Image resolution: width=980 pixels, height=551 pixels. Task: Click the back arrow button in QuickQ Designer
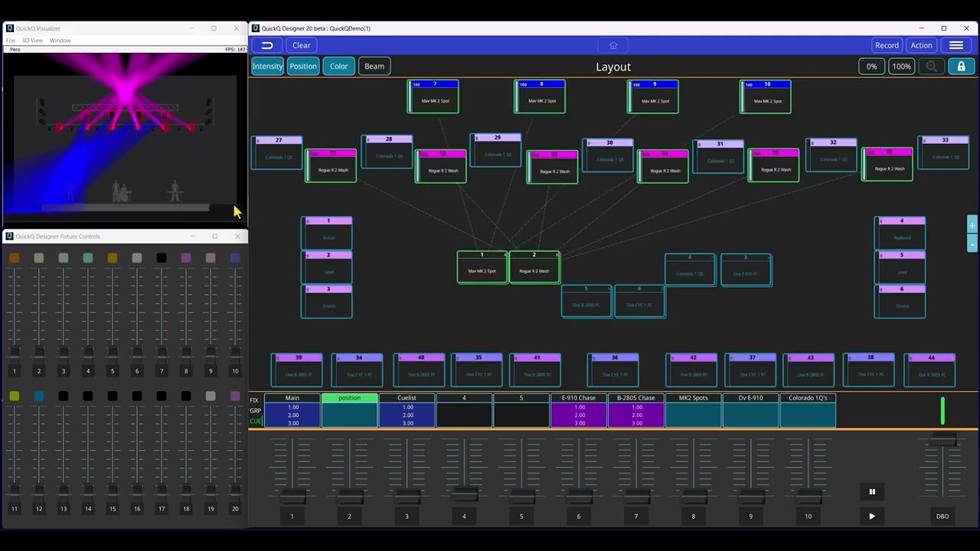point(267,45)
